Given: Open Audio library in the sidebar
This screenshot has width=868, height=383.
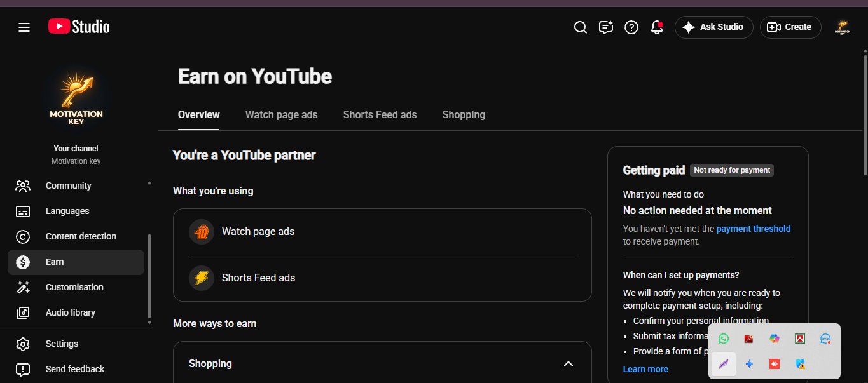Looking at the screenshot, I should 76,312.
